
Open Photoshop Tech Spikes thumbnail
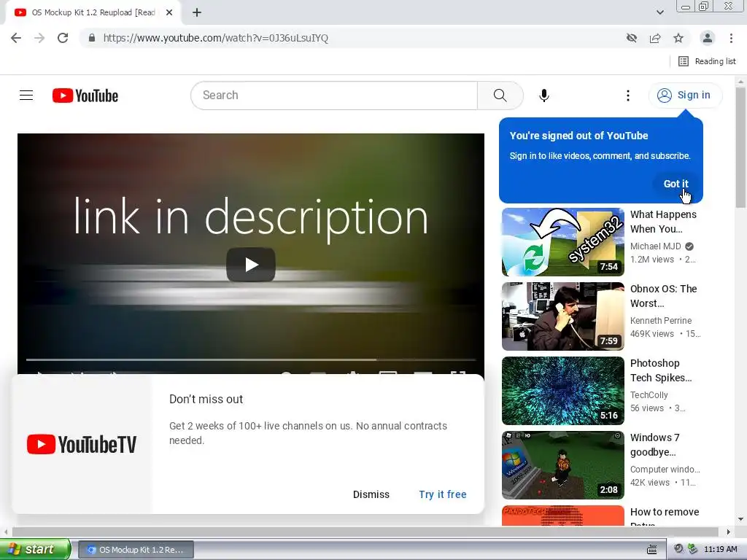pos(563,391)
